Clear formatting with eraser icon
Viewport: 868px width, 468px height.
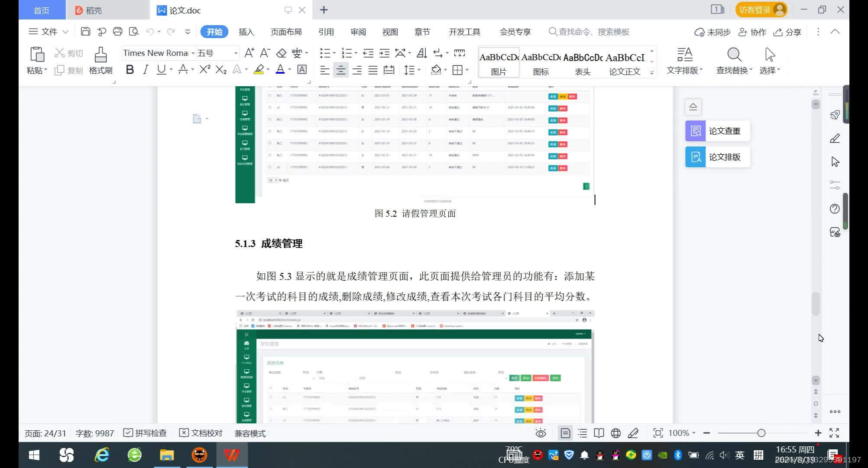281,53
